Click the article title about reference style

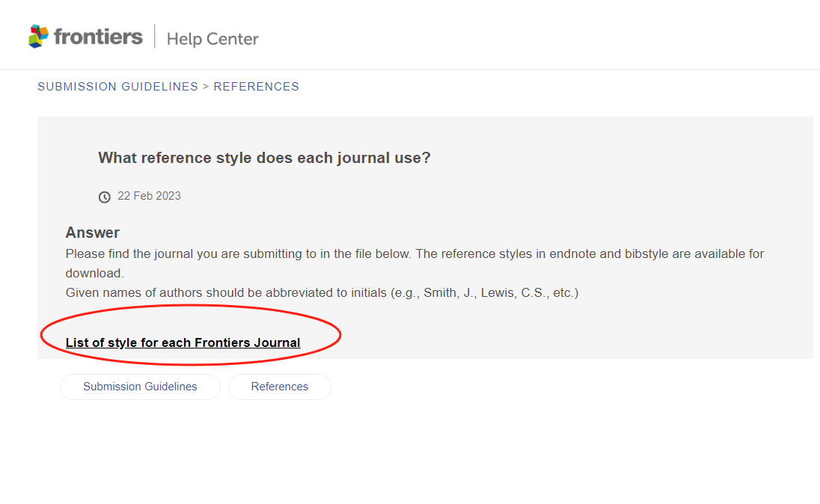click(264, 158)
